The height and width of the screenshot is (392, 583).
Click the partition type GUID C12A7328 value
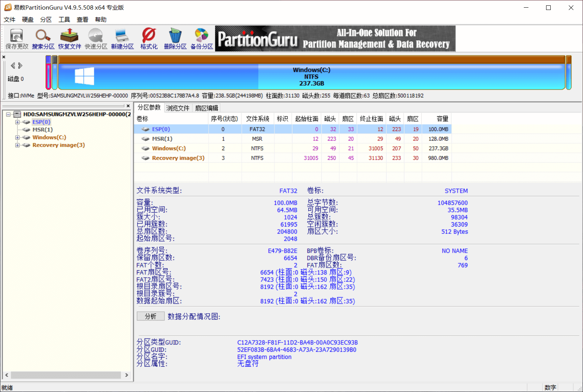click(297, 342)
